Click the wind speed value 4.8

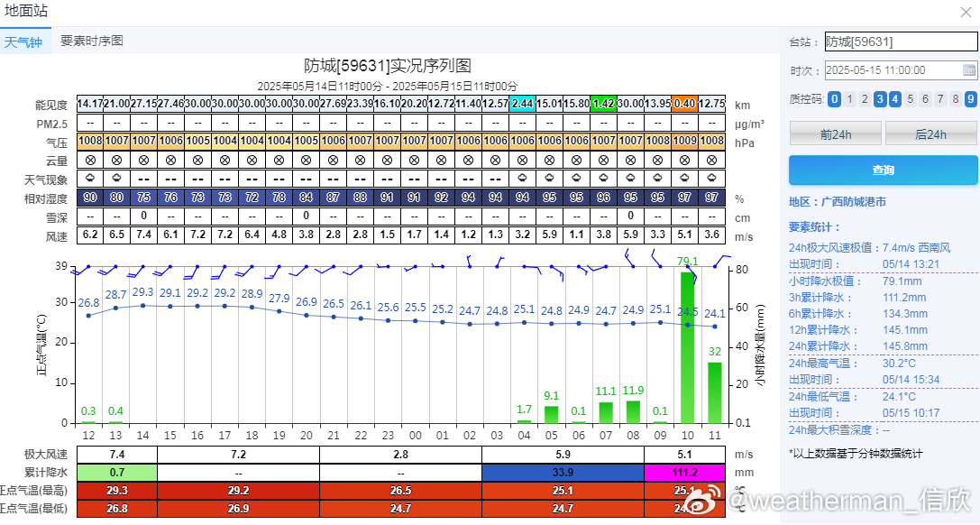click(x=279, y=235)
